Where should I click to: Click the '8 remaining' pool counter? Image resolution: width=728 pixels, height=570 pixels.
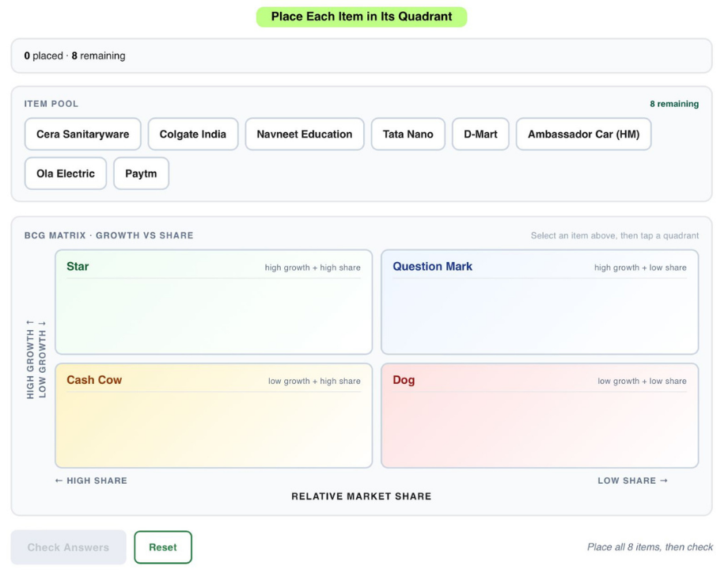tap(674, 104)
